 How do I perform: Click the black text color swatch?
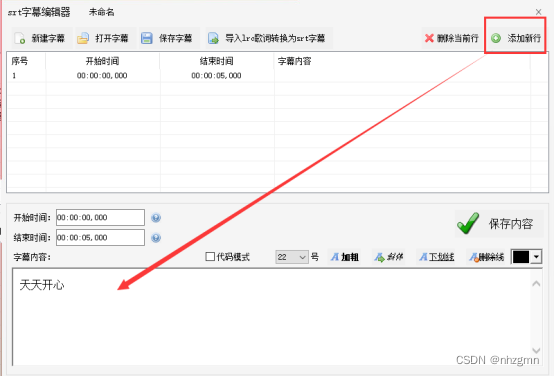[x=521, y=257]
